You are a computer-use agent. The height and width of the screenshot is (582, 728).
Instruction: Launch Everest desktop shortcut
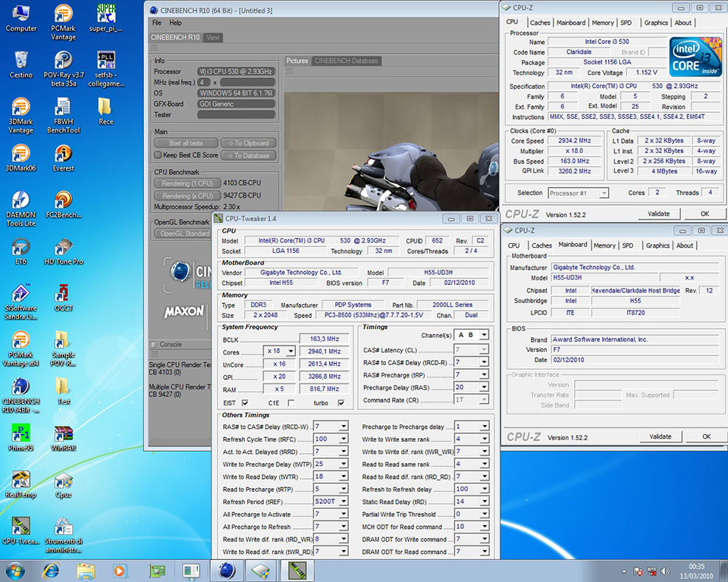(64, 158)
